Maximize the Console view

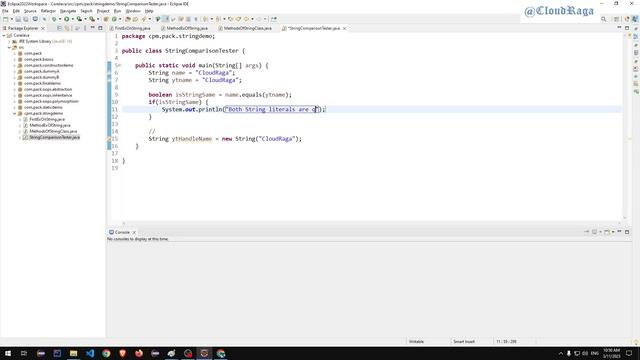pyautogui.click(x=627, y=232)
